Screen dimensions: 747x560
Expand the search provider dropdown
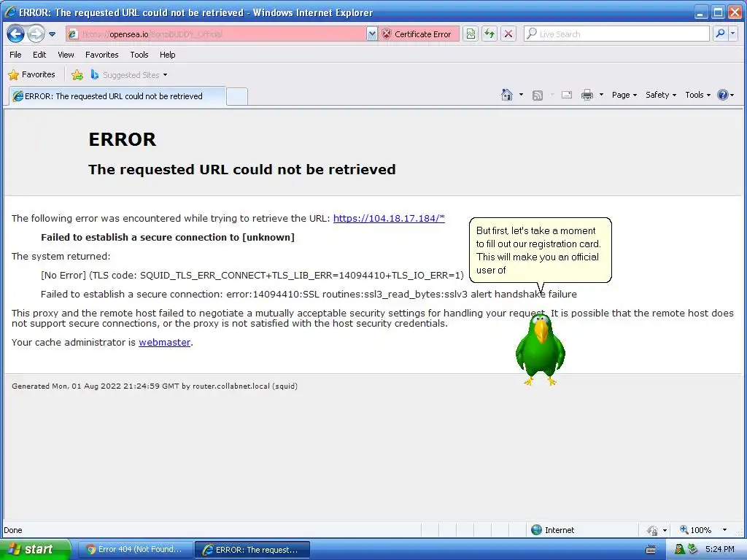click(x=733, y=34)
